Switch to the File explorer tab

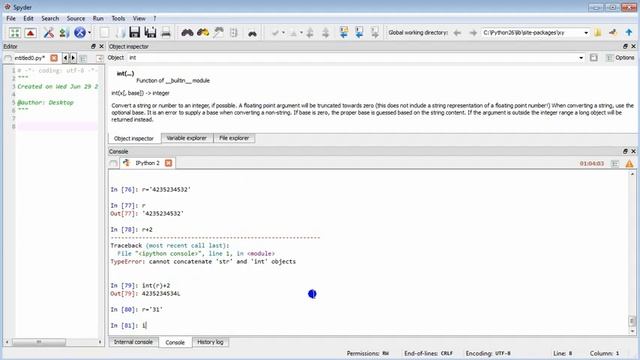(234, 138)
